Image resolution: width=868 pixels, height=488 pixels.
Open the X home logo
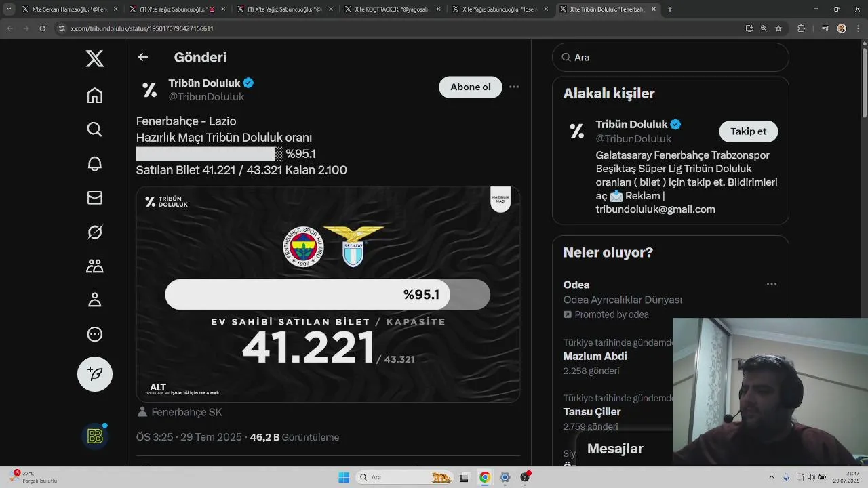click(x=95, y=59)
